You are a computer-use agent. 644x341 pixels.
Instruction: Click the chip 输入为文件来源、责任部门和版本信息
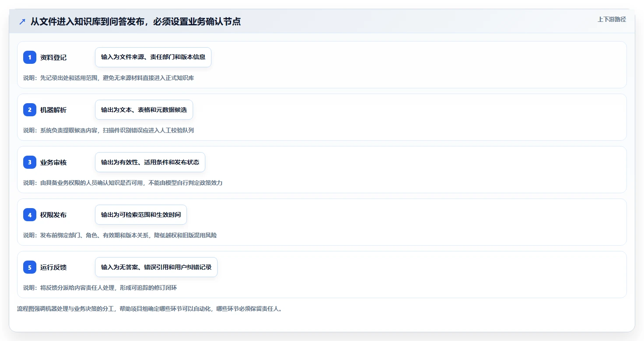coord(153,57)
